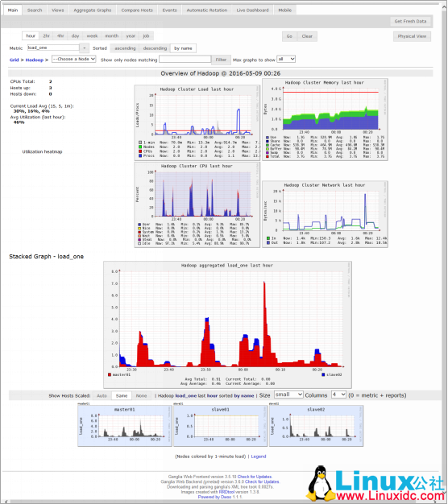Open the Choose a Node dropdown

pos(73,59)
